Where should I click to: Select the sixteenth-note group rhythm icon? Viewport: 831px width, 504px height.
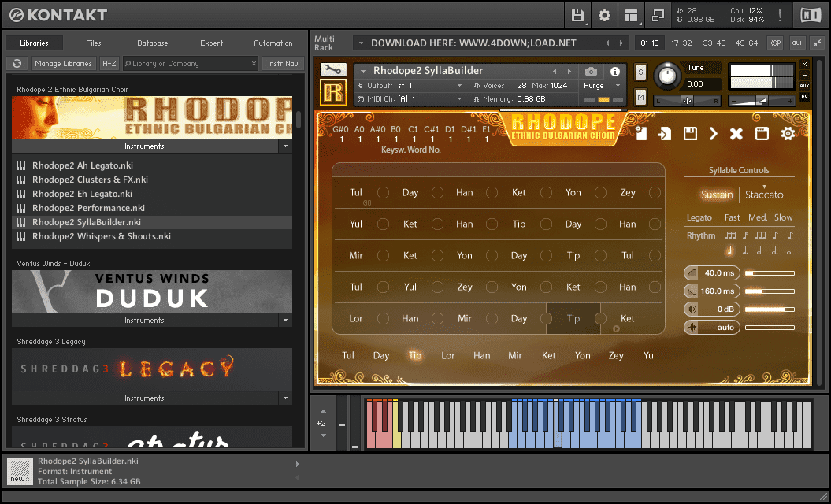point(730,235)
